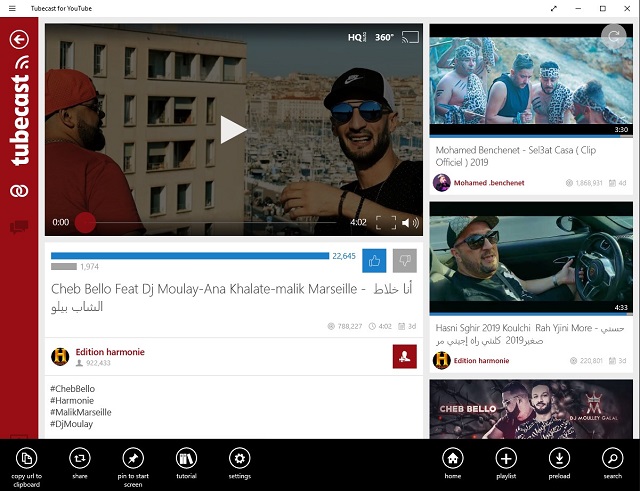Copy url to clipboard
This screenshot has width=640, height=491.
point(27,467)
